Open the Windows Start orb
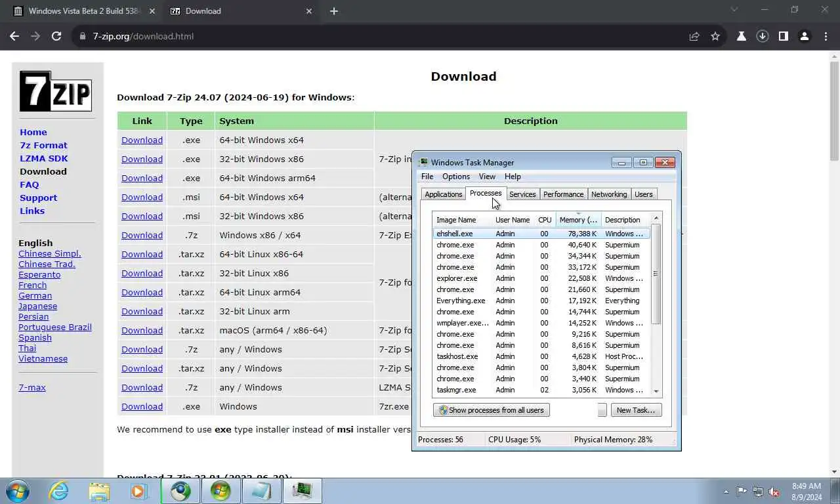The height and width of the screenshot is (504, 840). click(17, 491)
